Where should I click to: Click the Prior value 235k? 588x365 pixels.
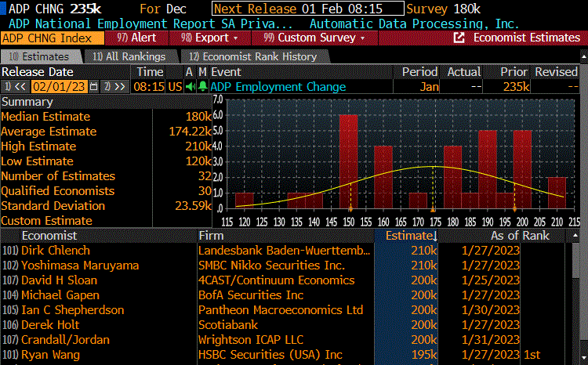click(516, 87)
